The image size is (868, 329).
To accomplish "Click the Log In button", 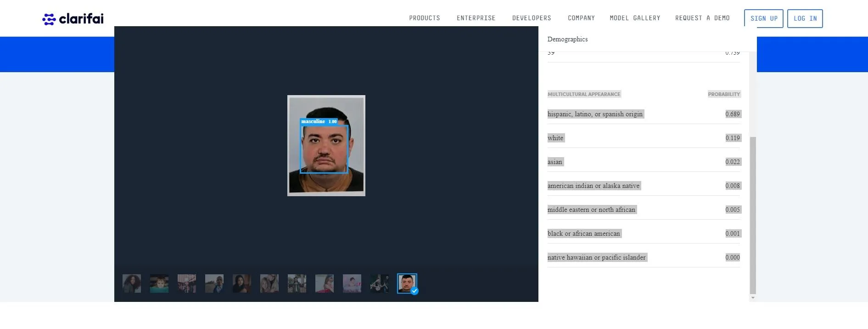I will 805,18.
